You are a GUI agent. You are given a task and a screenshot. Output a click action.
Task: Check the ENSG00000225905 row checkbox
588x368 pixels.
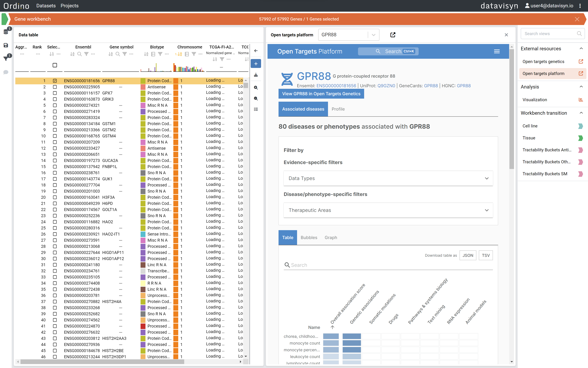(55, 87)
